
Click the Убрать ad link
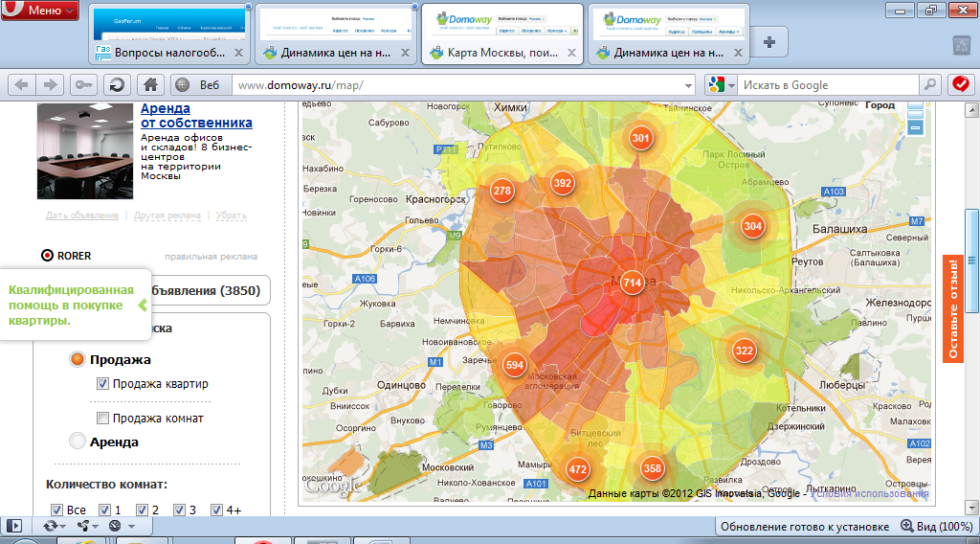click(232, 215)
